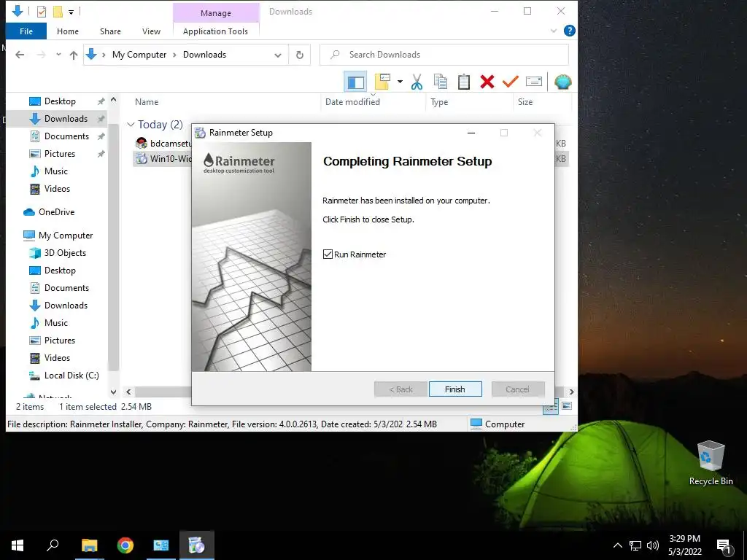Image resolution: width=747 pixels, height=560 pixels.
Task: Select the Manage contextual tab
Action: pyautogui.click(x=216, y=13)
